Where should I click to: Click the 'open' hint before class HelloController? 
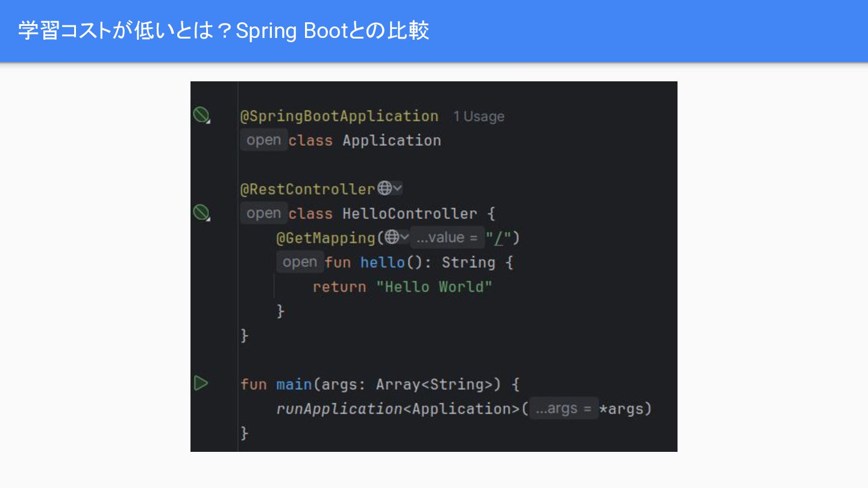click(264, 213)
